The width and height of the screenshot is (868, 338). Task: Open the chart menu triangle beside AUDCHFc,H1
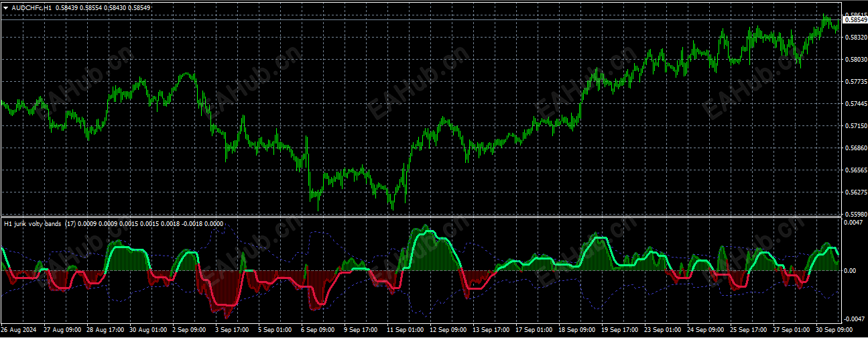coord(5,7)
